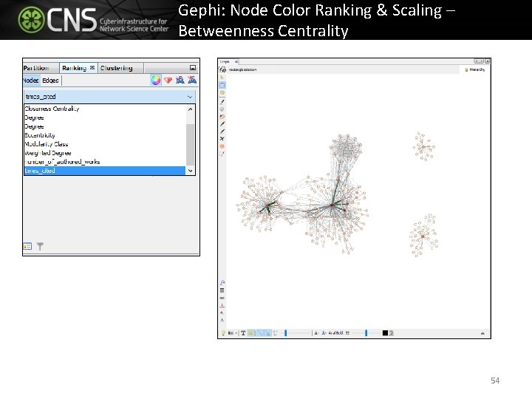Viewport: 532px width, 399px height.
Task: Click the mouse selection icon beside Rectangle selection text
Action: pyautogui.click(x=222, y=69)
